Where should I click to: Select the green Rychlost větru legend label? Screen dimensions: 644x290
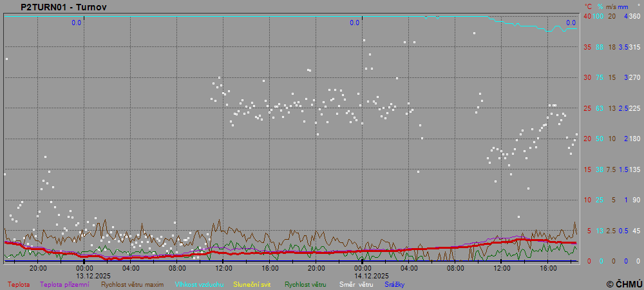click(305, 284)
